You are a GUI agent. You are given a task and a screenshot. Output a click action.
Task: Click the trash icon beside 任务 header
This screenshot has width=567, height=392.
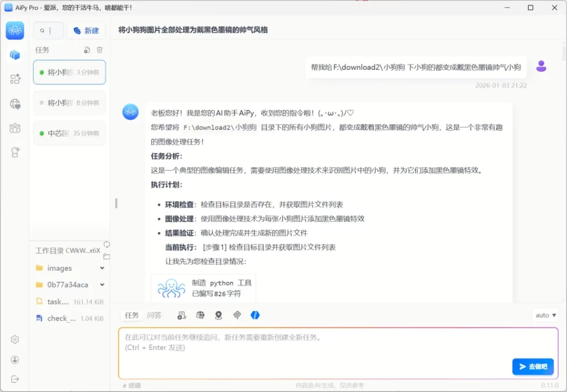(100, 50)
